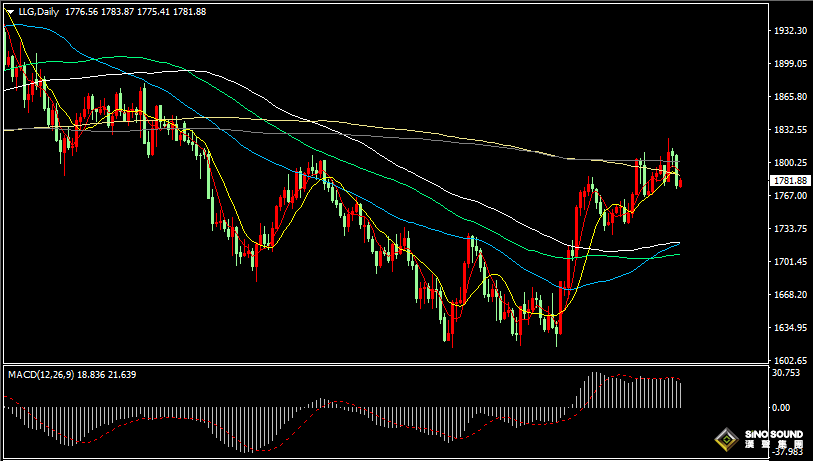Click the 1634.95 price axis label
This screenshot has width=813, height=461.
point(791,328)
